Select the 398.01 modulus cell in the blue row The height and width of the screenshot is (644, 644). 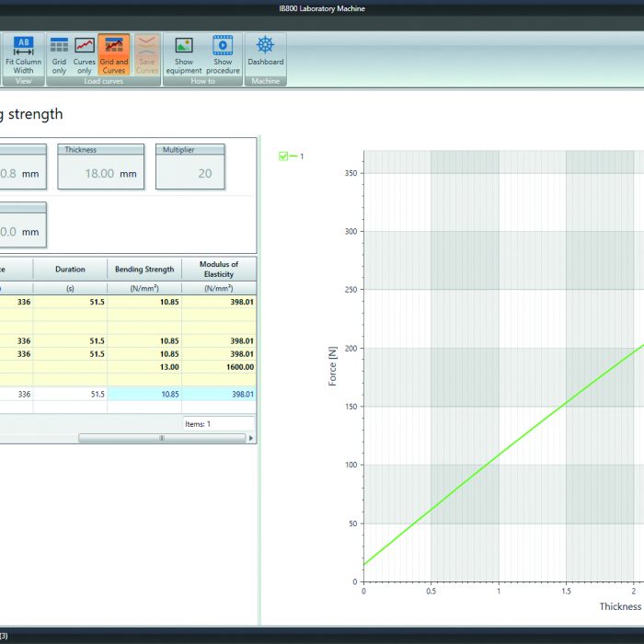click(219, 394)
